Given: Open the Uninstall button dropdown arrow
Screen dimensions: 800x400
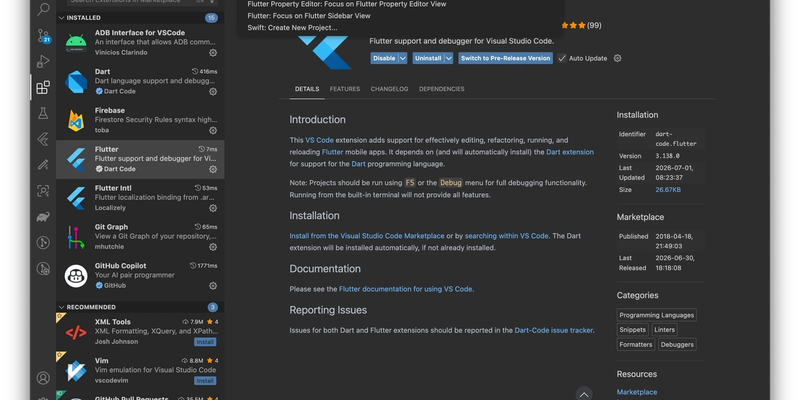Looking at the screenshot, I should [x=448, y=58].
